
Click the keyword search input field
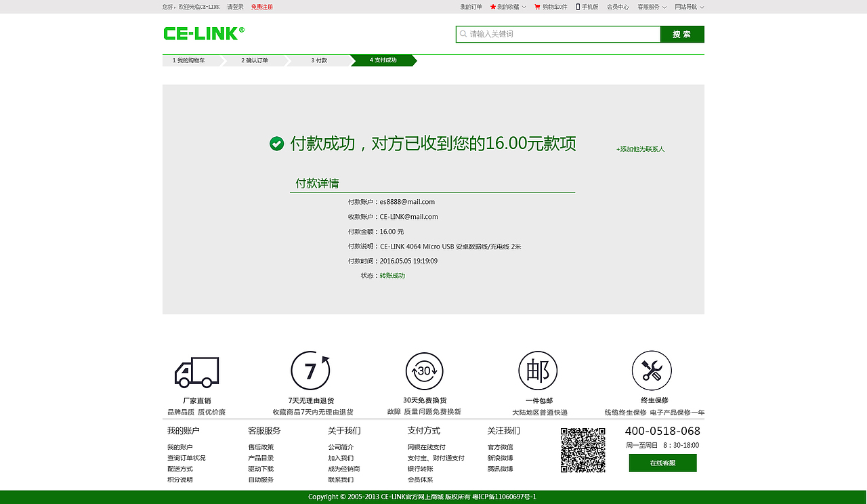click(558, 34)
